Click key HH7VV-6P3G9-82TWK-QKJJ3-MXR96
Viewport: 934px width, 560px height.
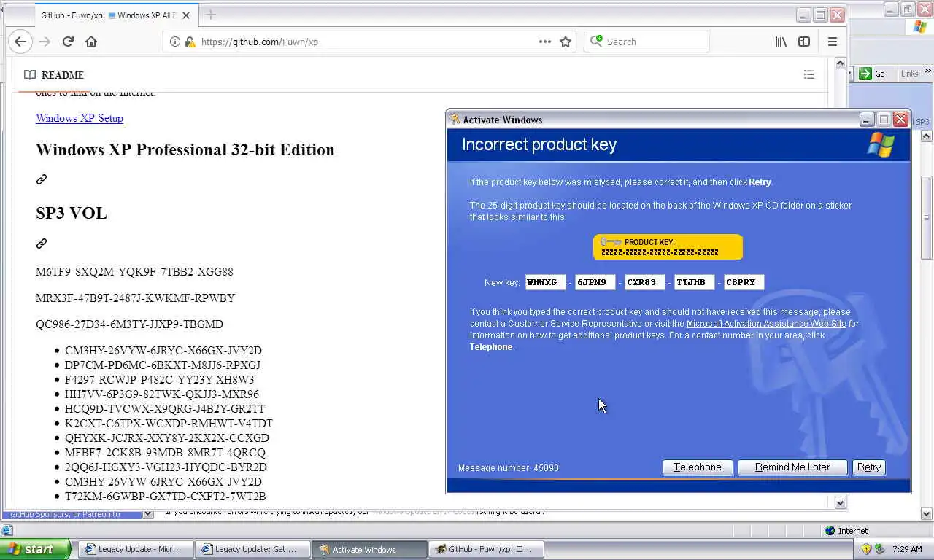(162, 394)
